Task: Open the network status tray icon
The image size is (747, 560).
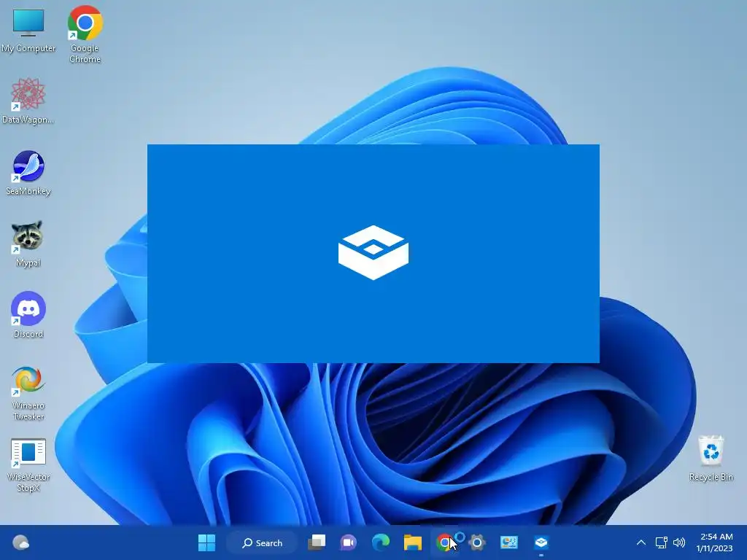Action: [661, 542]
